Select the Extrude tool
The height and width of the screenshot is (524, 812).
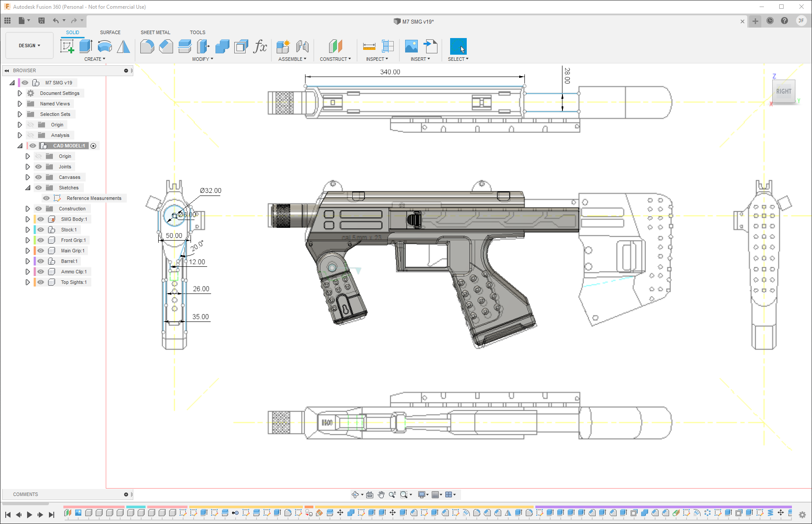[86, 46]
